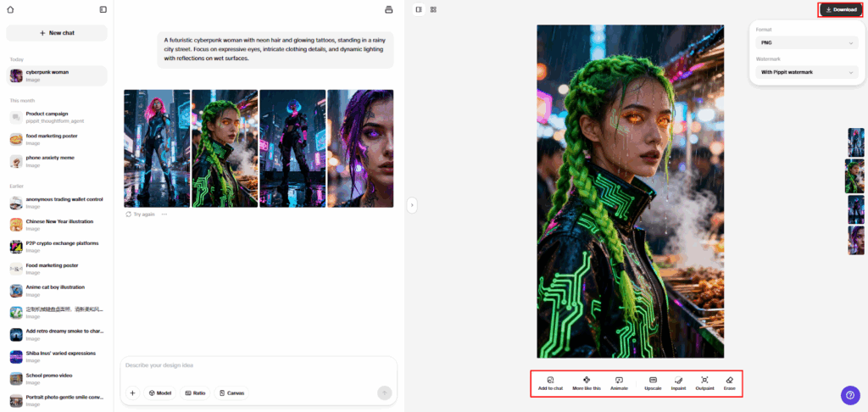
Task: Start a New chat
Action: pyautogui.click(x=57, y=33)
